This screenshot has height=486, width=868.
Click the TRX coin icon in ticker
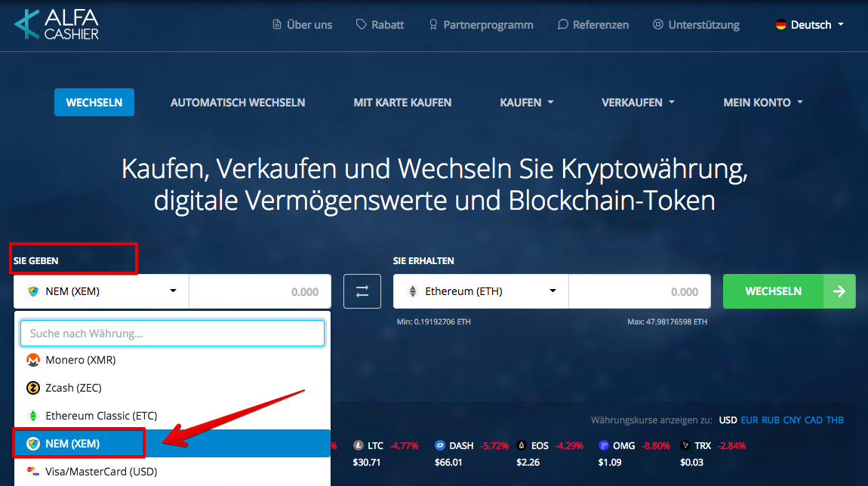click(x=685, y=445)
